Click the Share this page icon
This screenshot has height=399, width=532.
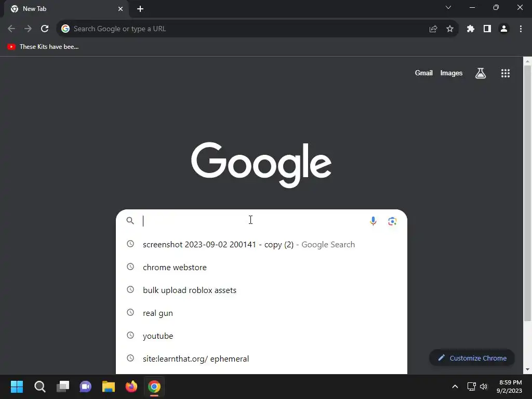point(433,29)
